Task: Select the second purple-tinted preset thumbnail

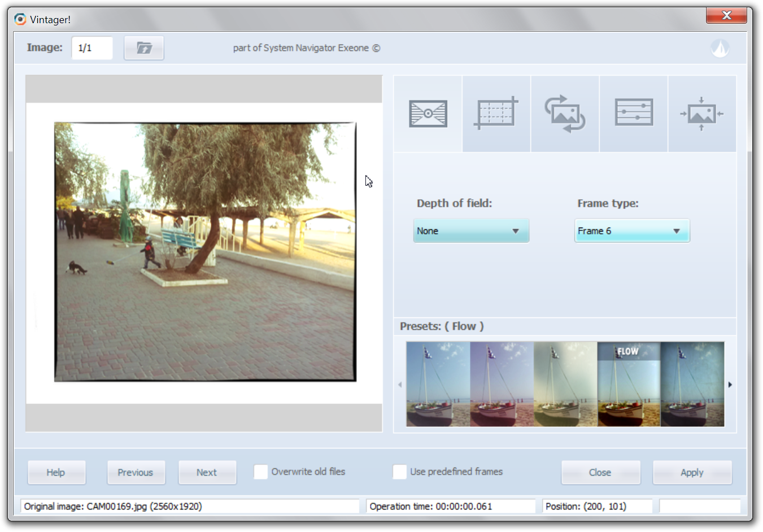Action: coord(502,384)
